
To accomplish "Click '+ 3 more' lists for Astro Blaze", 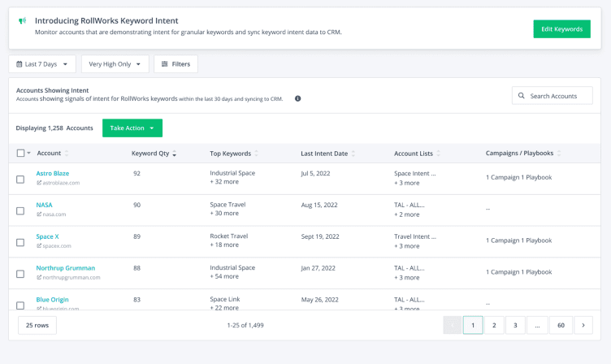I will coord(407,183).
